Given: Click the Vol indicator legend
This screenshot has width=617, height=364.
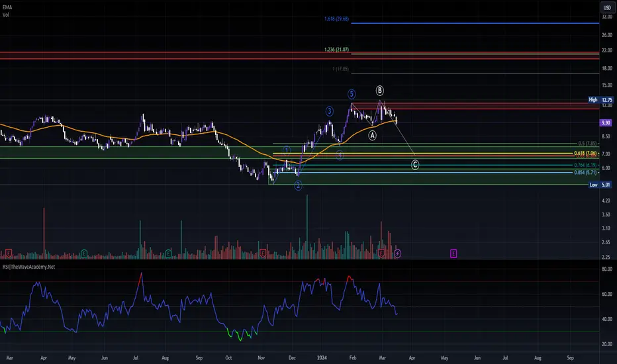Looking at the screenshot, I should (x=5, y=15).
